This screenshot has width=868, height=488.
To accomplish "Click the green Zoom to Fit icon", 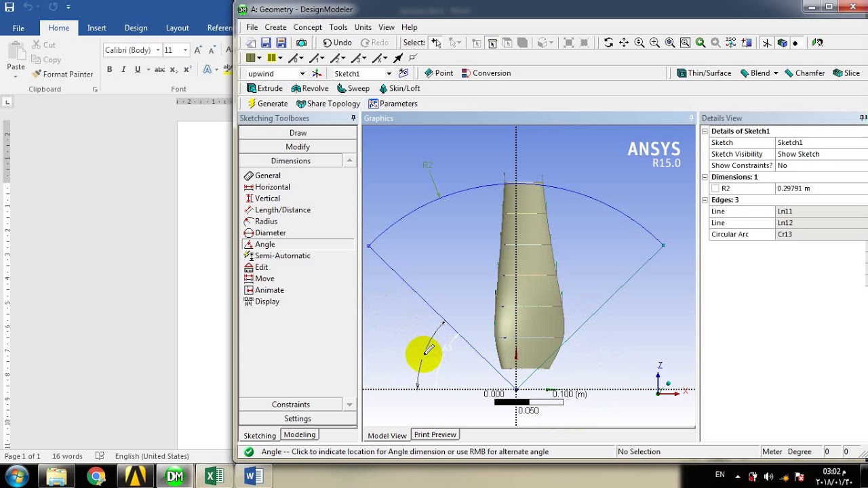I will click(701, 43).
